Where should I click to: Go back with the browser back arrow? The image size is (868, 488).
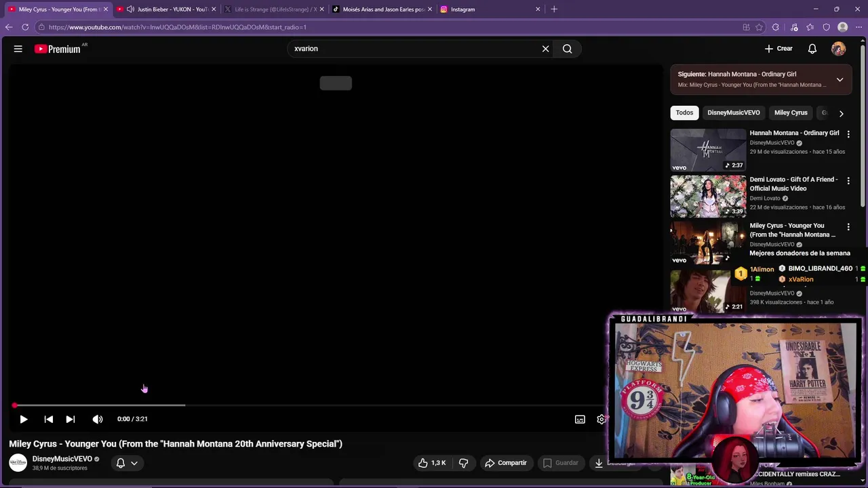tap(9, 27)
